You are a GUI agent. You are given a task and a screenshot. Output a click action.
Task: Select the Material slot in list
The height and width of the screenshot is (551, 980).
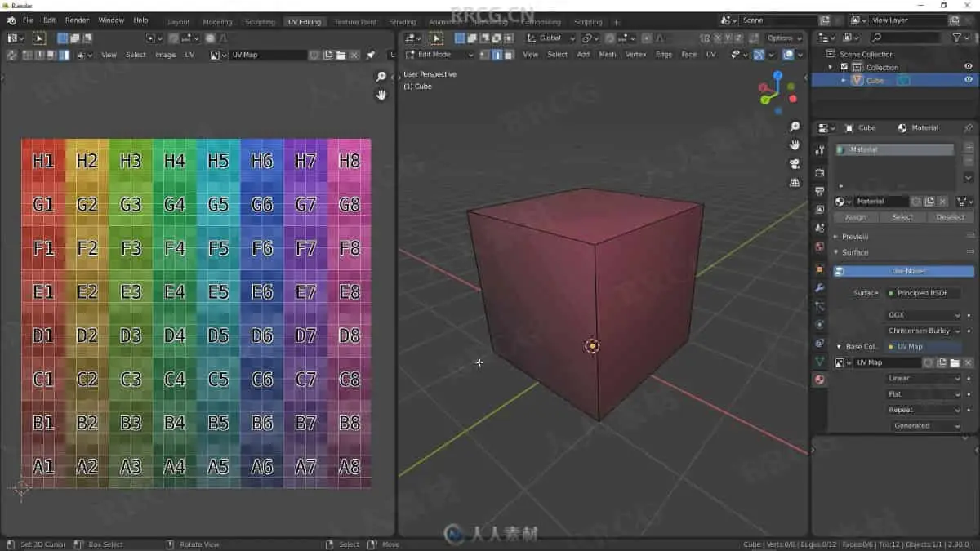895,150
